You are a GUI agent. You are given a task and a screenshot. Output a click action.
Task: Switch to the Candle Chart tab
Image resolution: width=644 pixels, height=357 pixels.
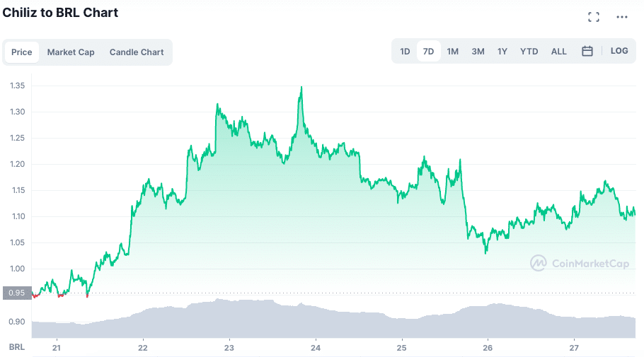pyautogui.click(x=137, y=52)
